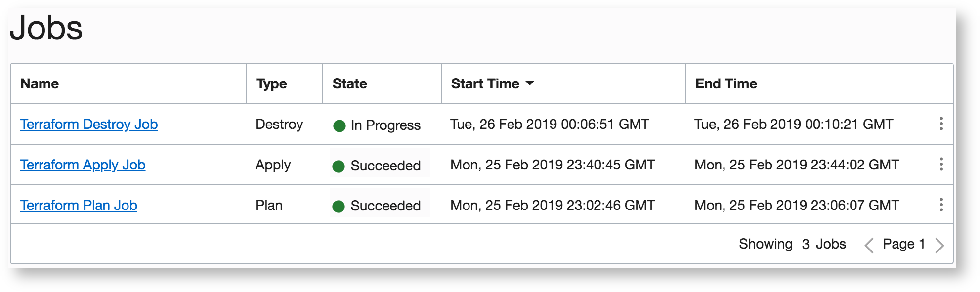Toggle sort arrow beside Start Time

[x=530, y=83]
